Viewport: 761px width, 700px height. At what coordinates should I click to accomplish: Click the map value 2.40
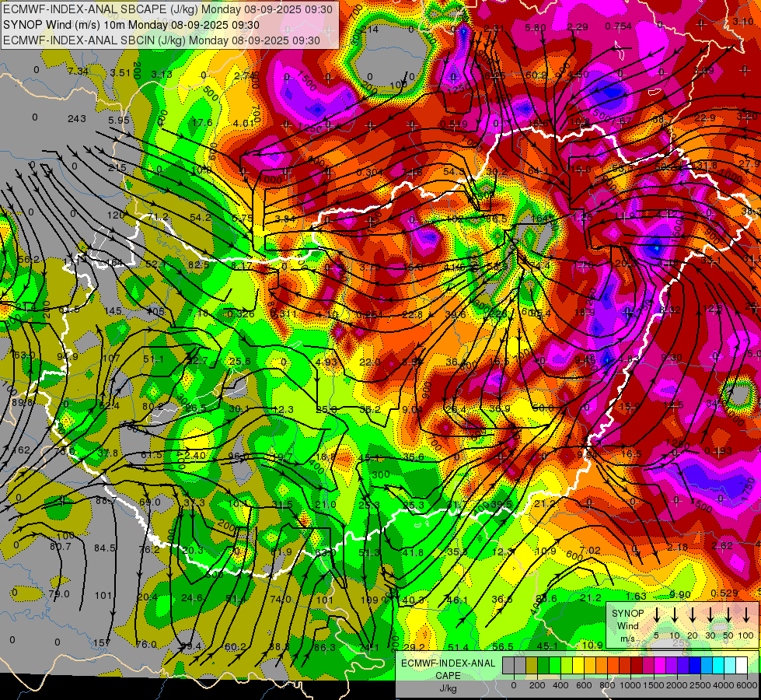tap(195, 455)
